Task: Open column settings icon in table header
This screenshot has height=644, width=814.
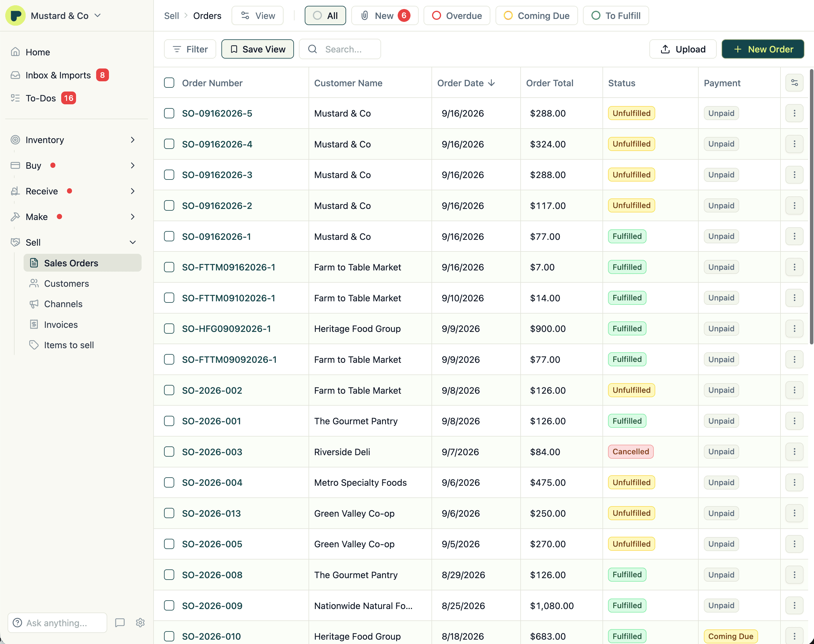Action: point(794,83)
